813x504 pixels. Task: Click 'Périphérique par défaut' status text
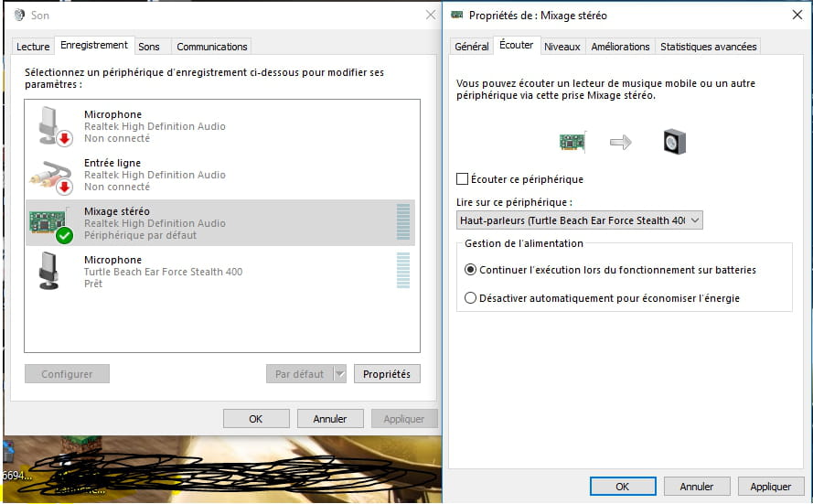(141, 235)
